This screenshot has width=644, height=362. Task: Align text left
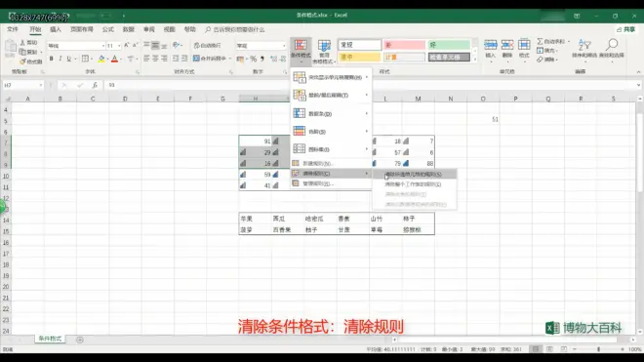tap(146, 59)
